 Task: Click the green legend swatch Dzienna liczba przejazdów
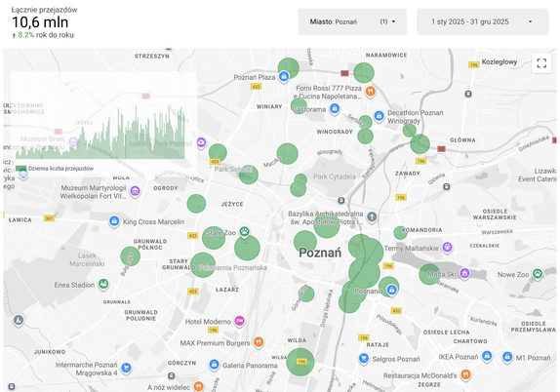click(21, 169)
